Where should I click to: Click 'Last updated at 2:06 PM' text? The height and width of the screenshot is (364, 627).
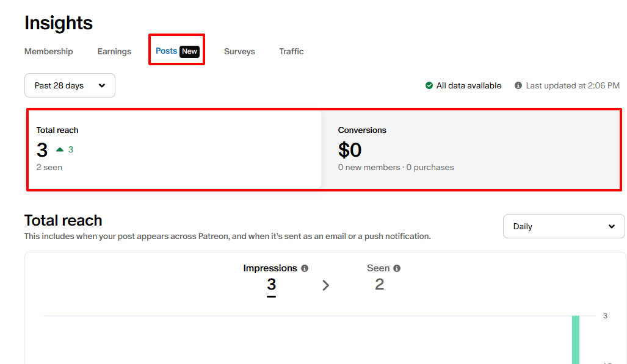point(573,85)
